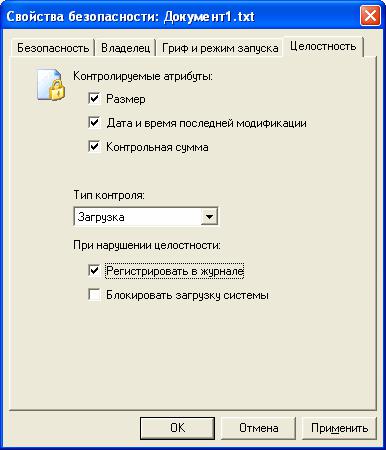Expand the Тип контроля dropdown arrow

[x=209, y=217]
